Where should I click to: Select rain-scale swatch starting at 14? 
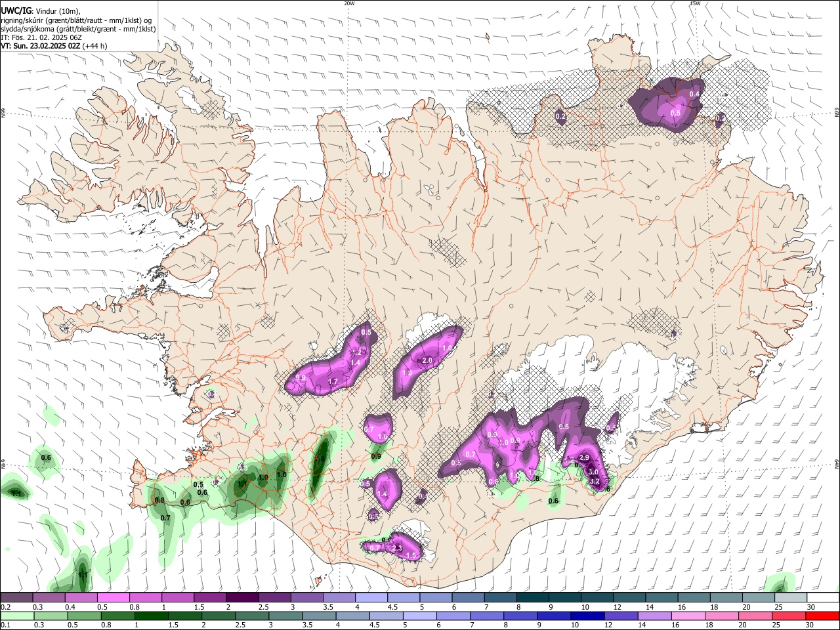click(x=654, y=616)
